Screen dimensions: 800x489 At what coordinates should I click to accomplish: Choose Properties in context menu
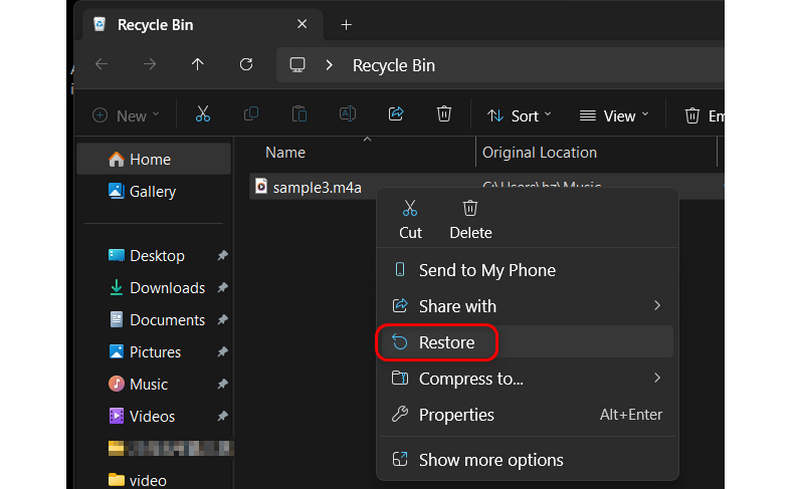(456, 414)
